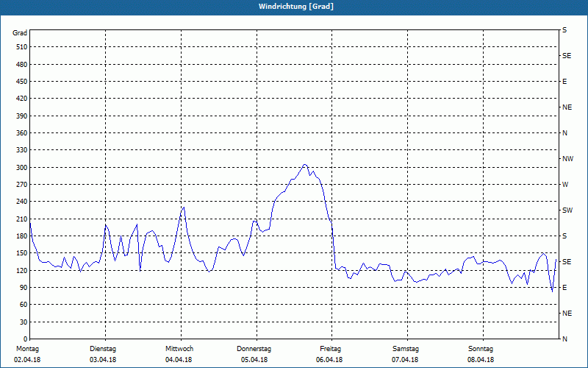
Task: Click the 390 value on left axis
Action: [x=22, y=116]
